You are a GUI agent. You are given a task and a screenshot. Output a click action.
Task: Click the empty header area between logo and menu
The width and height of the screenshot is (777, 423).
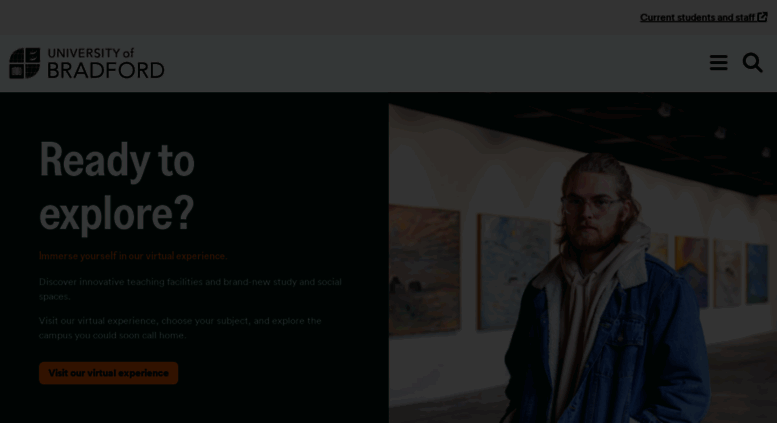[436, 63]
